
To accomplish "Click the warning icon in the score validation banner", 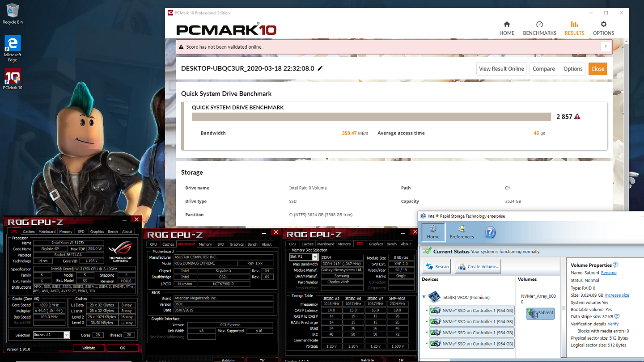I will [x=181, y=47].
